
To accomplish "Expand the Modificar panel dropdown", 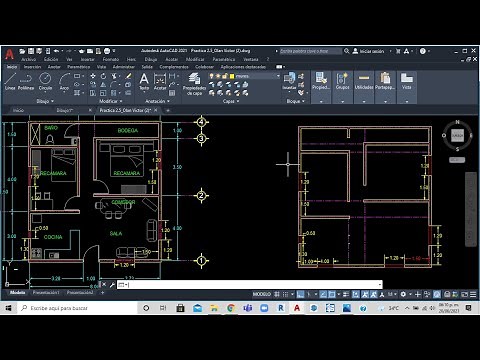I will click(111, 101).
